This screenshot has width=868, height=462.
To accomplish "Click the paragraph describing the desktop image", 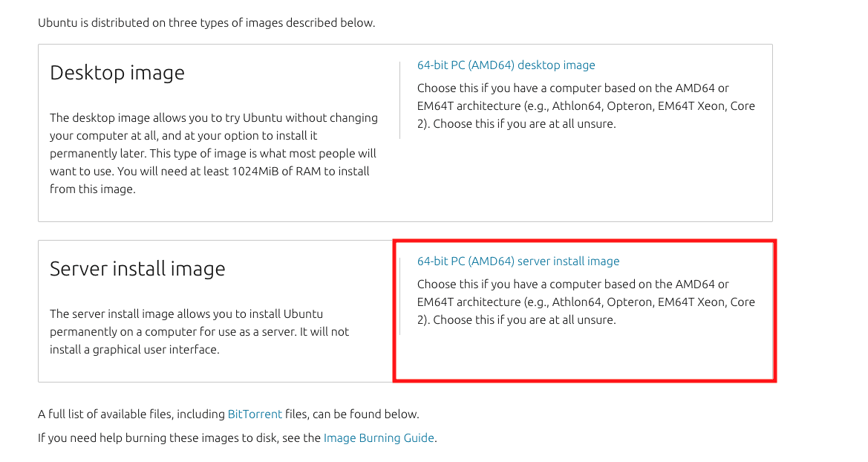I will click(214, 154).
